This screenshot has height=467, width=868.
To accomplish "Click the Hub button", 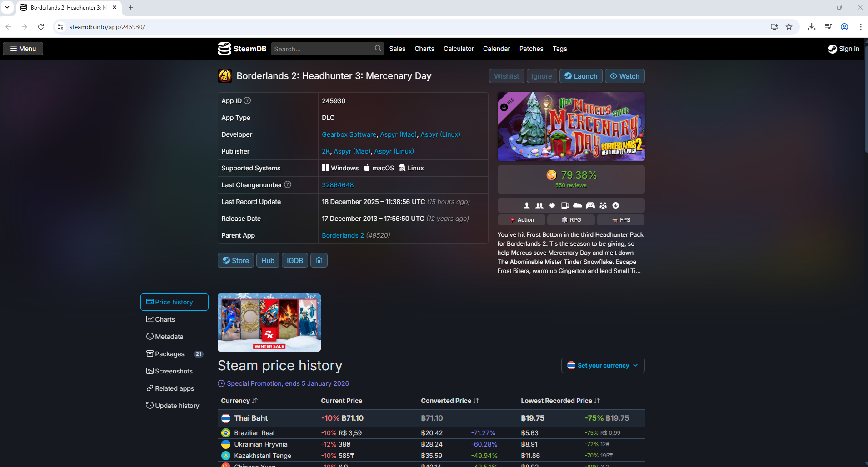I will pos(268,260).
